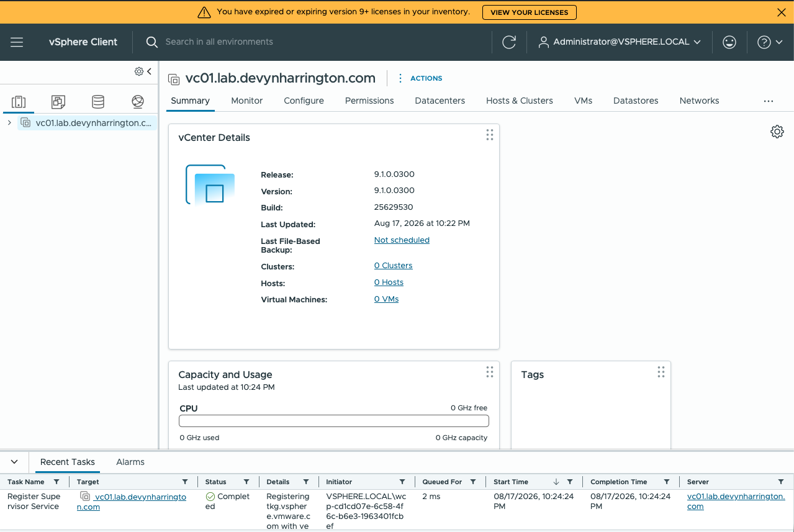794x532 pixels.
Task: Click the sidebar settings gear icon
Action: [139, 71]
